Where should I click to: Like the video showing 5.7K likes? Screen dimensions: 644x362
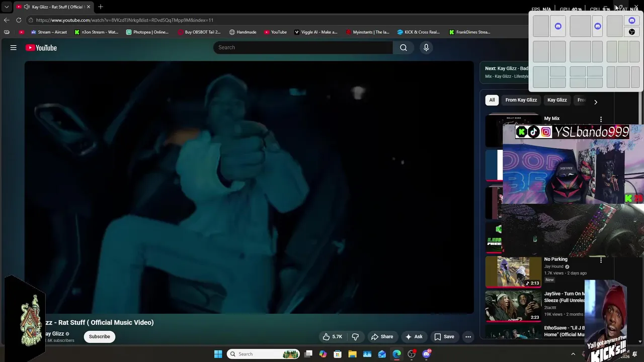tap(332, 337)
